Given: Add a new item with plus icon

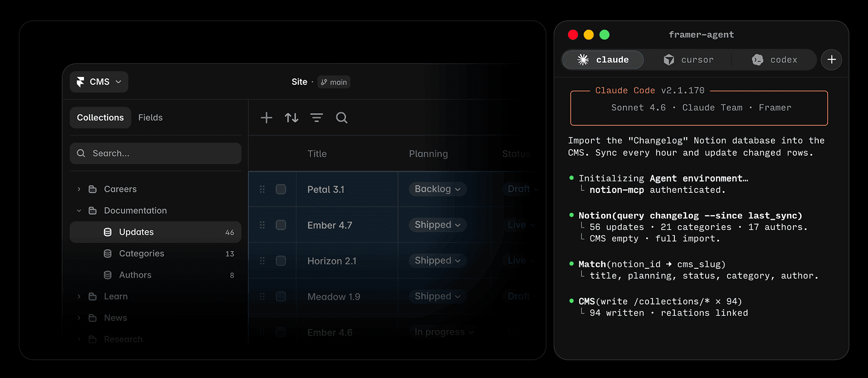Looking at the screenshot, I should pyautogui.click(x=266, y=117).
